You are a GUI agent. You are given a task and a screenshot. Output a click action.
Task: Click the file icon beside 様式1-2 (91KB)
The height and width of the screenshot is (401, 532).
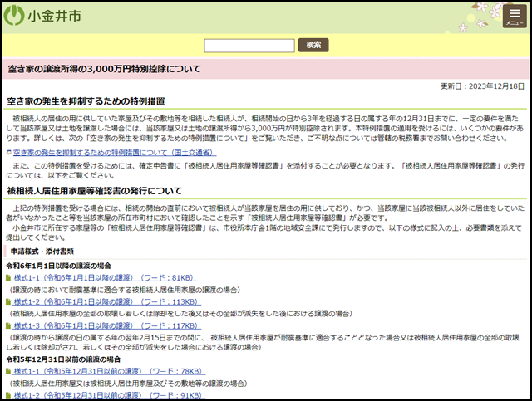8,395
